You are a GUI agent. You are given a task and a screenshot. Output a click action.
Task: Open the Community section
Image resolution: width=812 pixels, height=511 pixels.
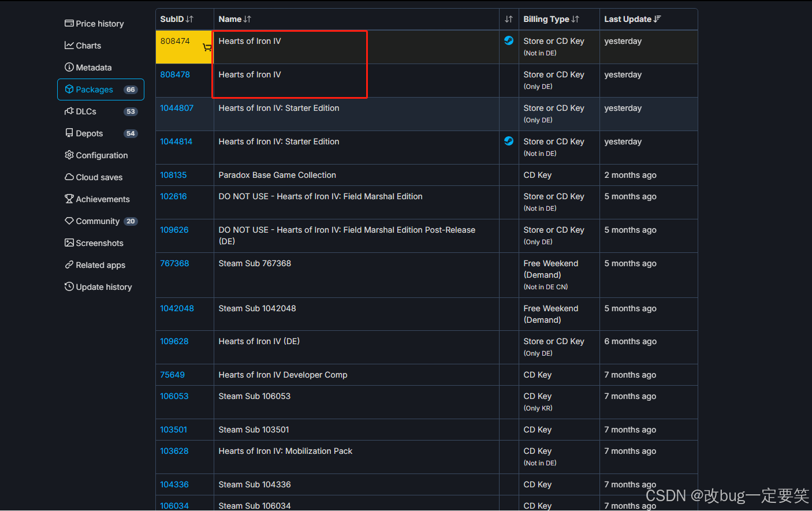point(92,221)
